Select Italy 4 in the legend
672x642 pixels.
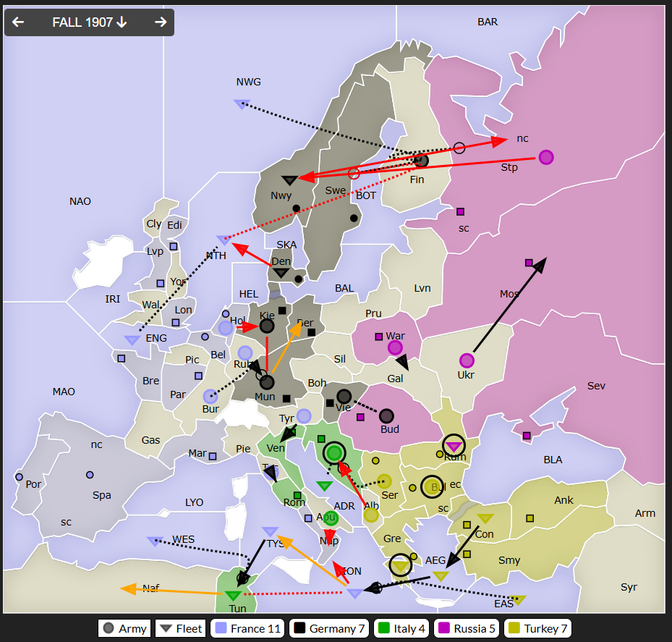(401, 628)
